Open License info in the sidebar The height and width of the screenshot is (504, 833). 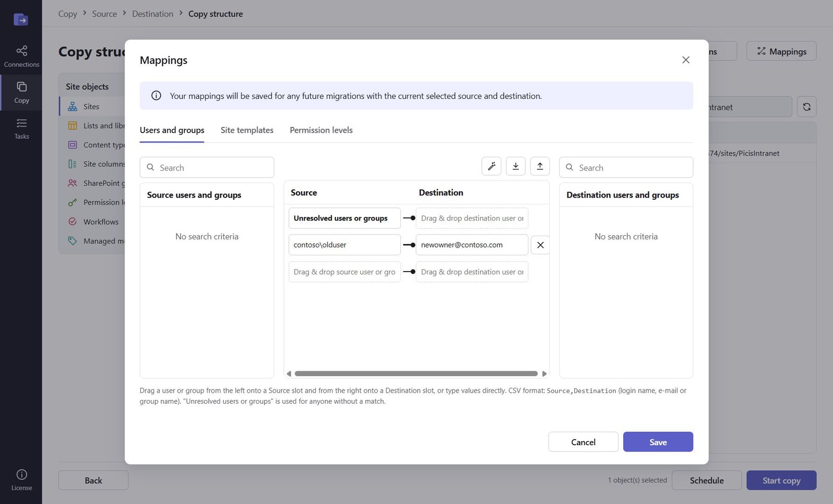click(21, 480)
